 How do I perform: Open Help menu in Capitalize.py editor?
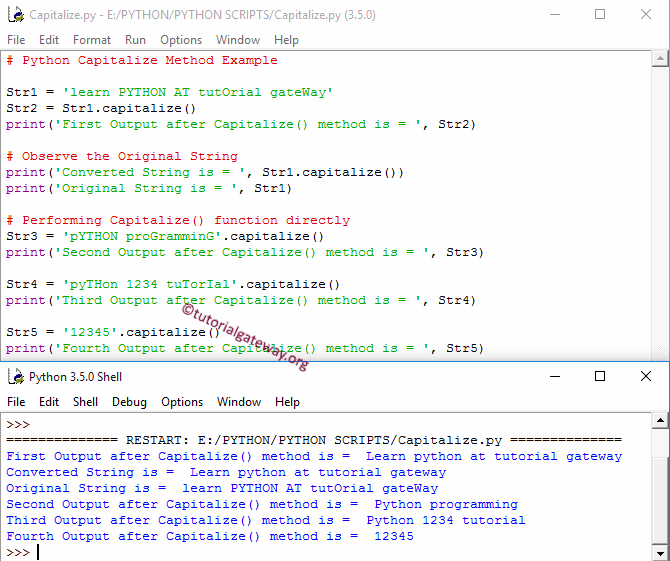(x=286, y=40)
